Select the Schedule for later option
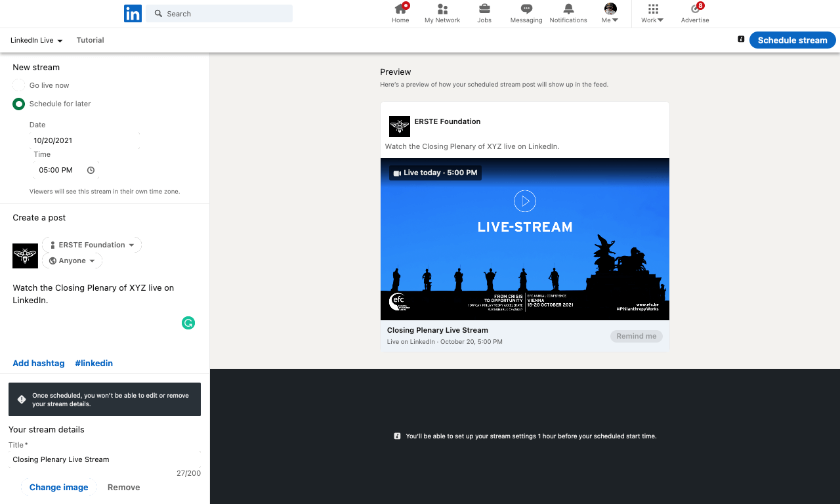 coord(18,104)
